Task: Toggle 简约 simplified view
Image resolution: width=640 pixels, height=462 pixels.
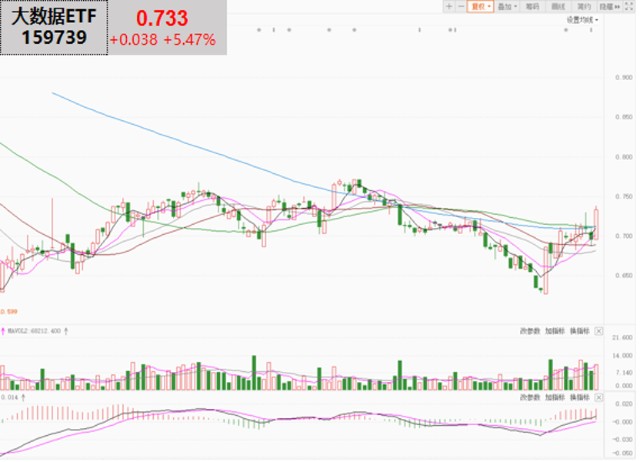Action: 583,6
